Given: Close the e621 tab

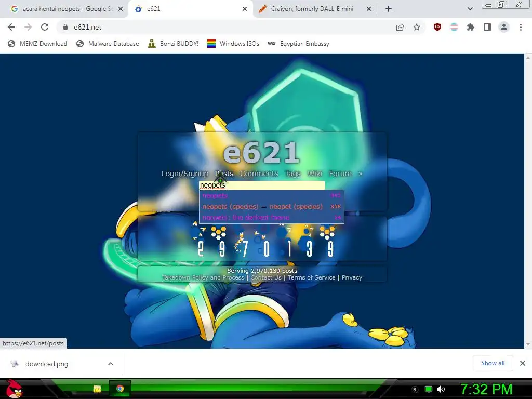Looking at the screenshot, I should [245, 9].
